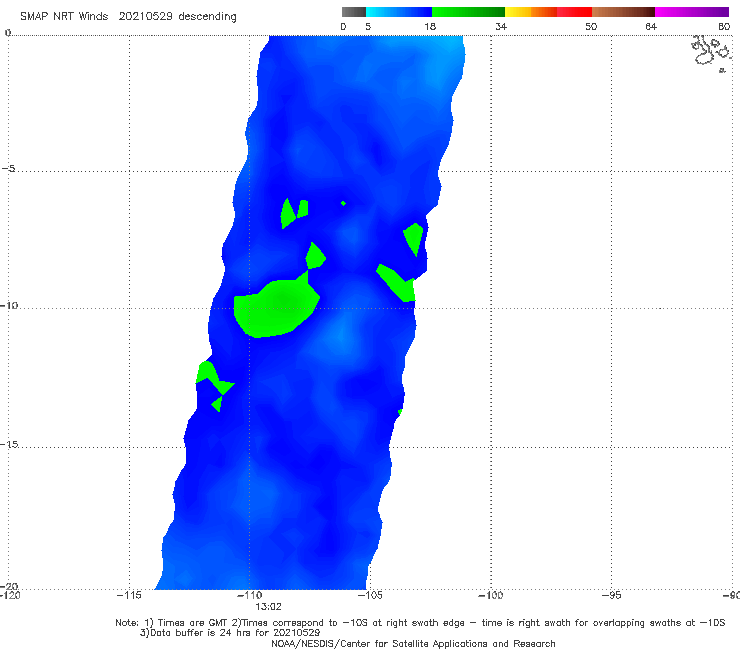Image resolution: width=740 pixels, height=650 pixels.
Task: Click the magenta segment of the color bar
Action: 691,12
